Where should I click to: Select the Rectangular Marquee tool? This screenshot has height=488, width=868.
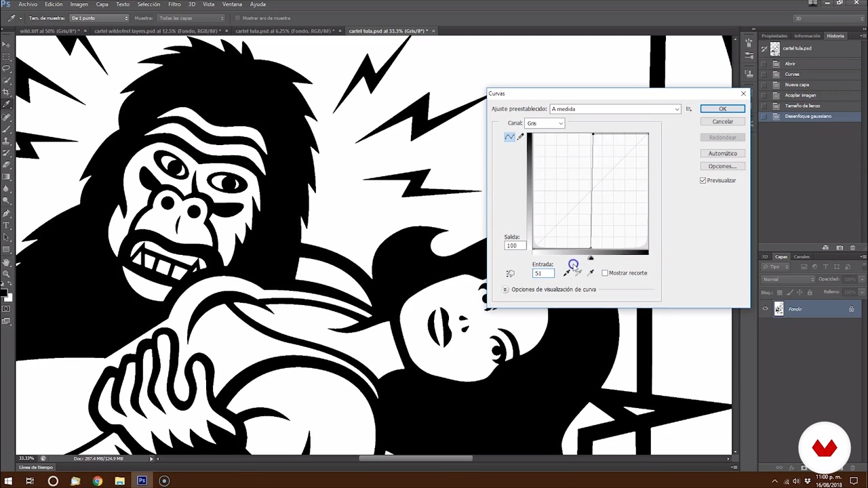pyautogui.click(x=6, y=56)
